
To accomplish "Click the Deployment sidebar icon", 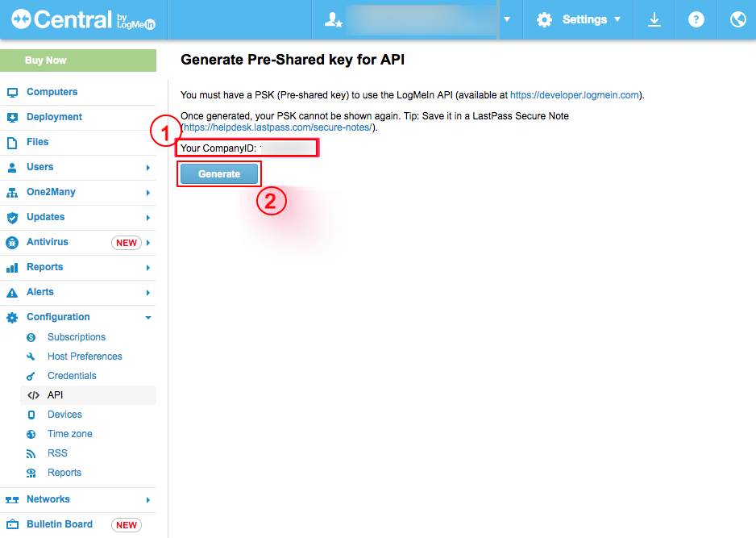I will 13,117.
